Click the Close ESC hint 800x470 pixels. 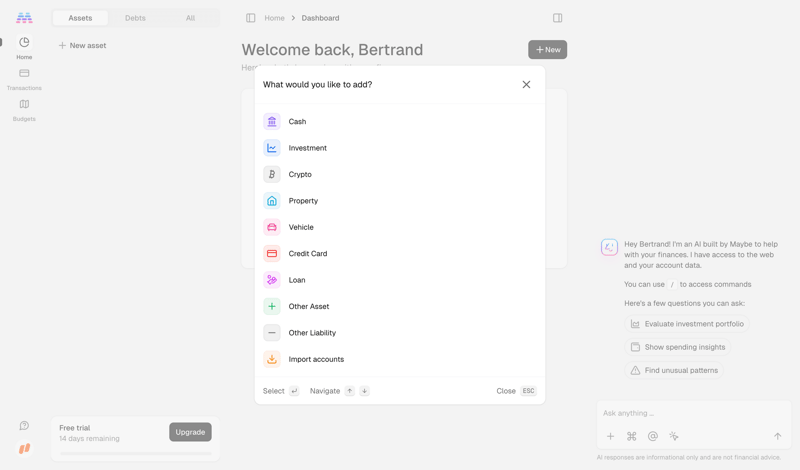tap(516, 391)
